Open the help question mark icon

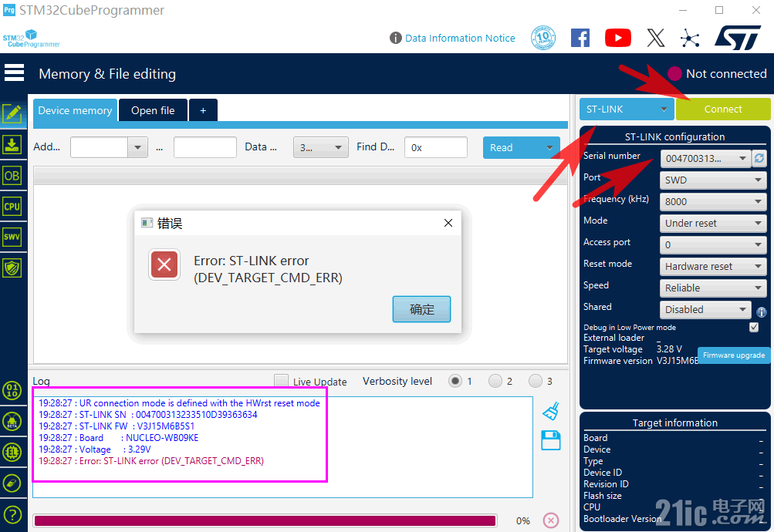[x=12, y=515]
